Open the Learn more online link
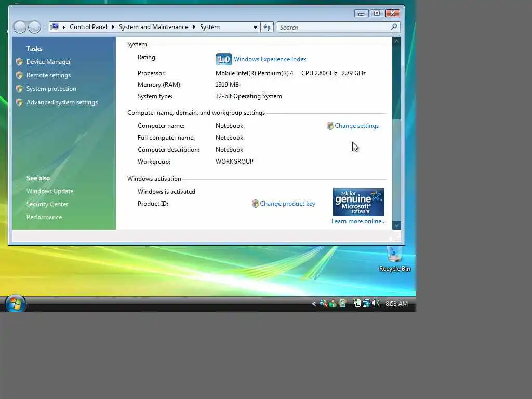The height and width of the screenshot is (399, 532). click(x=358, y=221)
